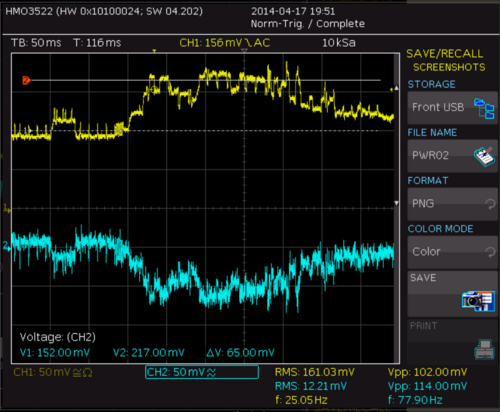Click the PWR02 file name notepad icon
The height and width of the screenshot is (412, 500).
click(484, 156)
